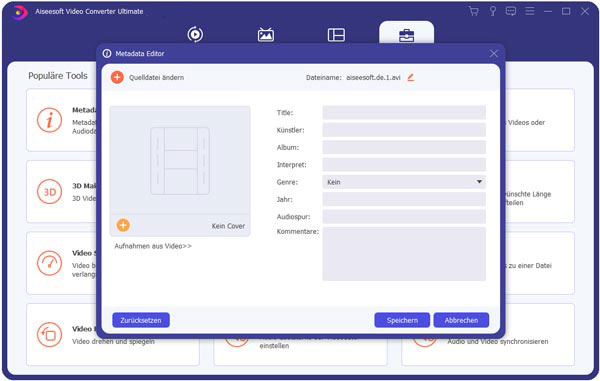Click the Interpret input field
600x381 pixels.
(404, 165)
